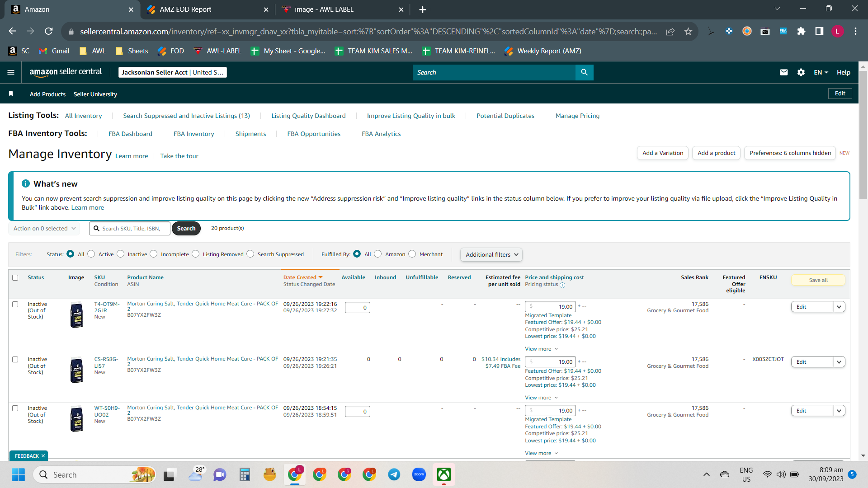Click the Add a product button
Viewport: 868px width, 488px height.
[x=717, y=153]
